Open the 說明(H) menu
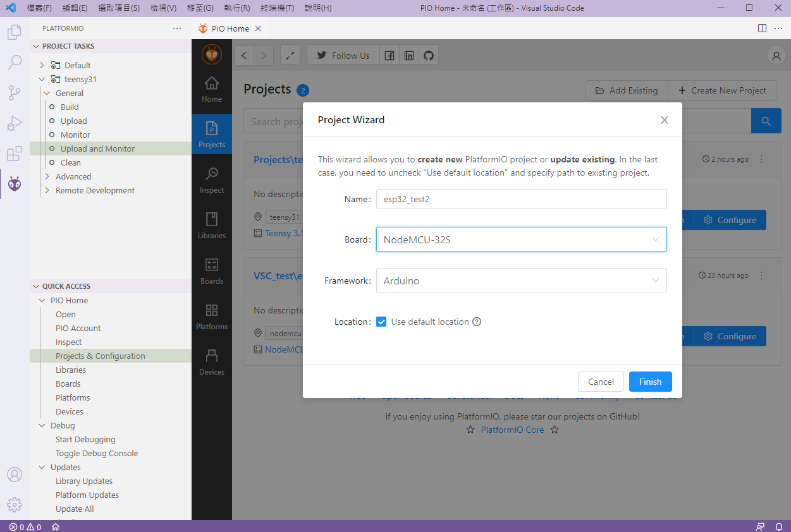Image resolution: width=791 pixels, height=532 pixels. pos(318,8)
